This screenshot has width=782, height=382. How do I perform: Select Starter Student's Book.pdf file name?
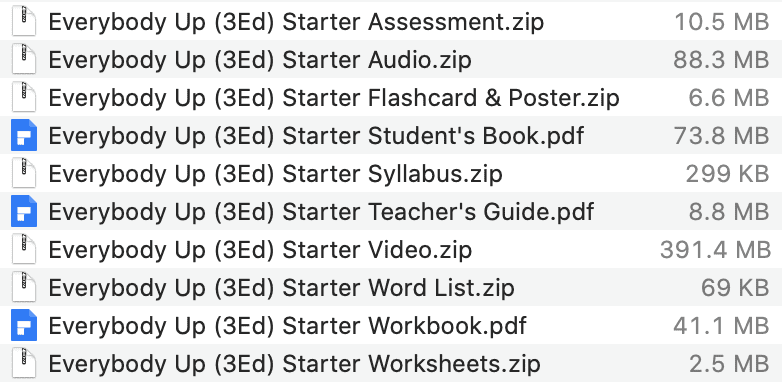point(316,136)
